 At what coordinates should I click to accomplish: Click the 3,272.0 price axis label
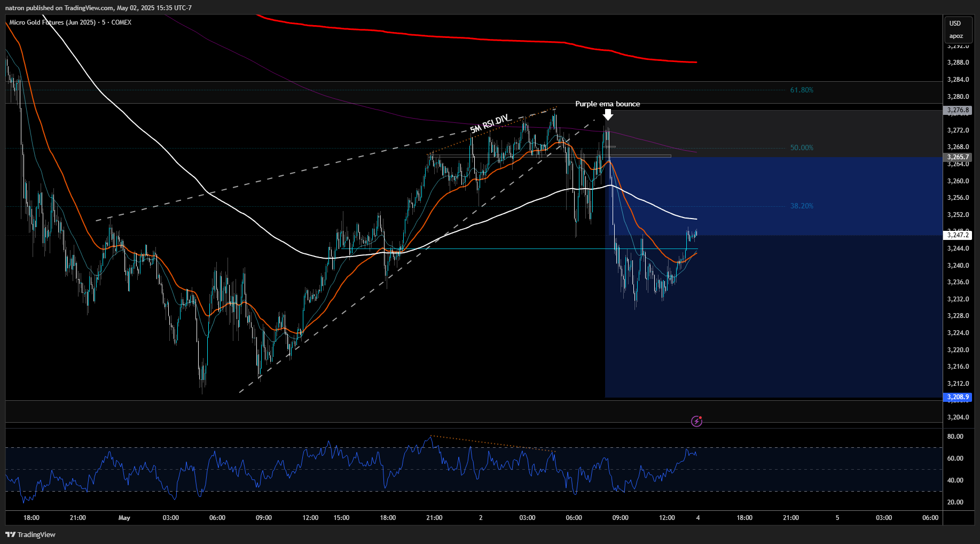click(958, 130)
